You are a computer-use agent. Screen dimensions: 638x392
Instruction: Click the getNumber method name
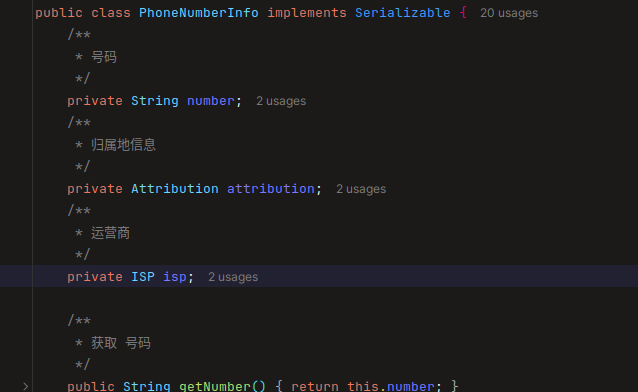pos(214,386)
